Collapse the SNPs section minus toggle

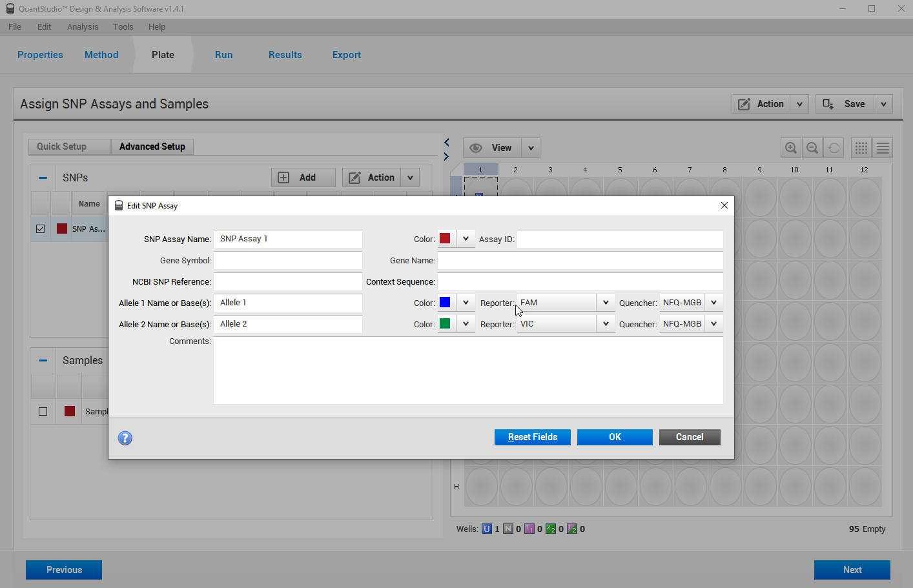pyautogui.click(x=43, y=177)
